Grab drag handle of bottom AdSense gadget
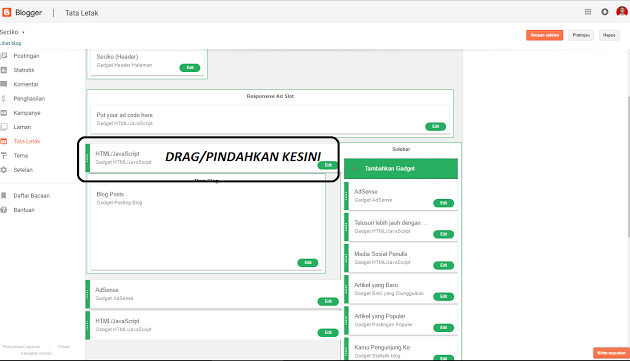630x361 pixels. [x=88, y=294]
